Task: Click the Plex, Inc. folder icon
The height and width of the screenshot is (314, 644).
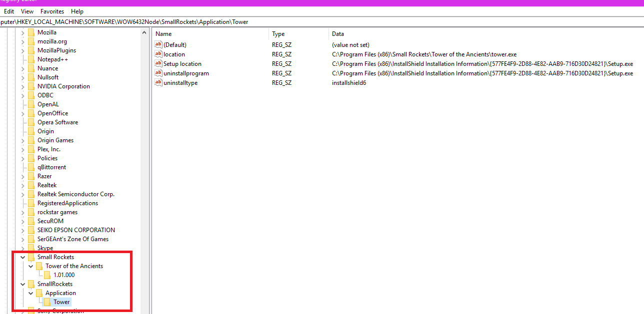Action: point(31,149)
